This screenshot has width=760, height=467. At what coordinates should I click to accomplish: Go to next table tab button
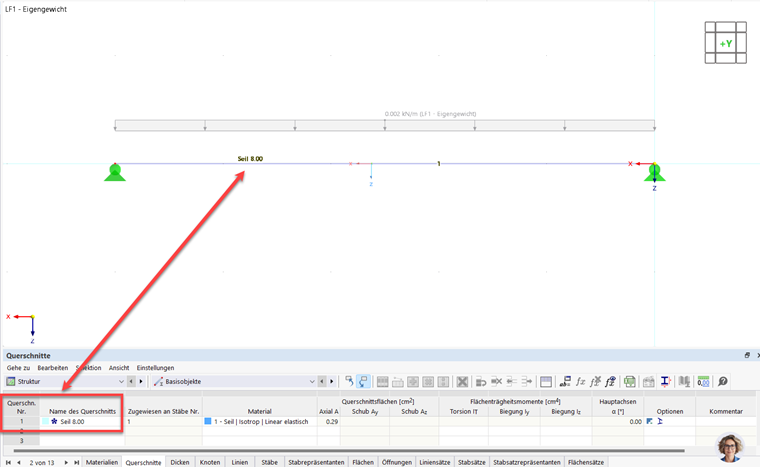point(66,462)
